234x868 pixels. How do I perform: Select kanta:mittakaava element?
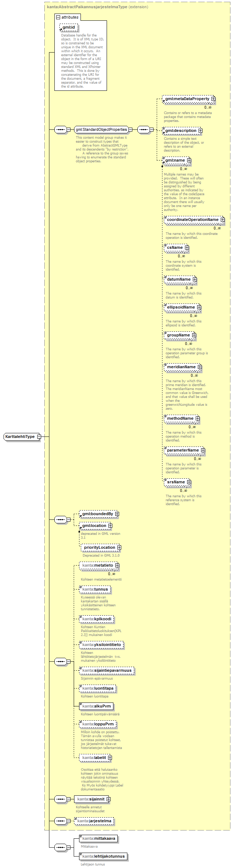click(x=99, y=838)
